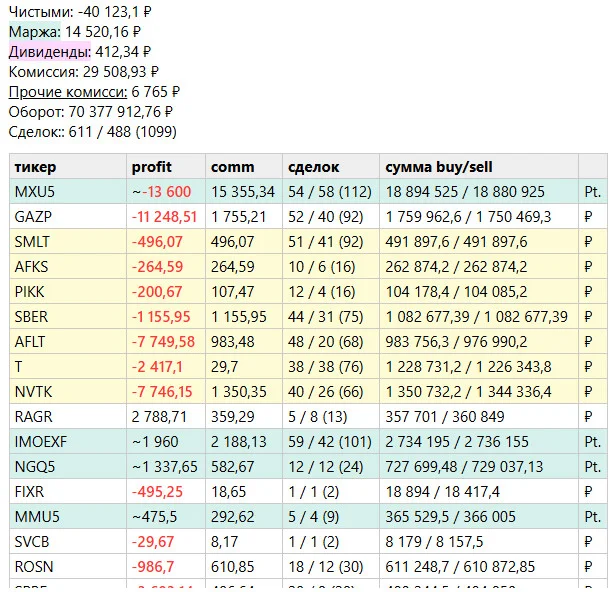This screenshot has width=612, height=592.
Task: Select the 'Сделок:: 611 / 488 (1099)' line
Action: click(x=93, y=132)
